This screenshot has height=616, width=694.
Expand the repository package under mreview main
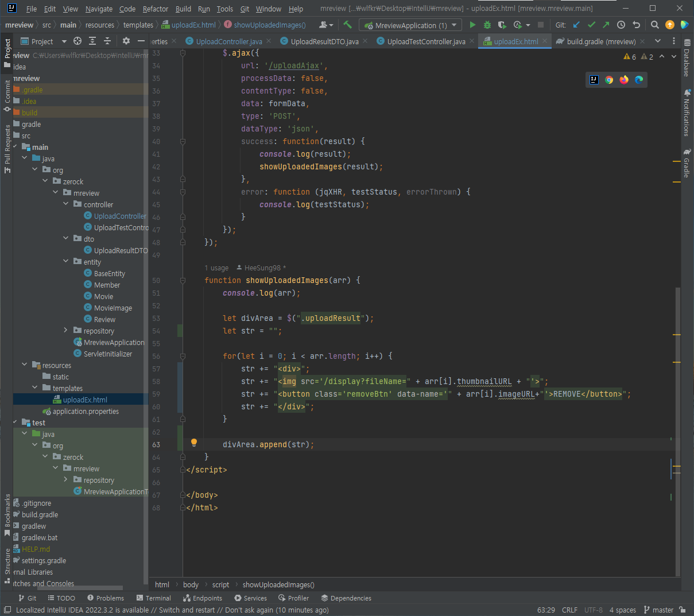pyautogui.click(x=65, y=330)
